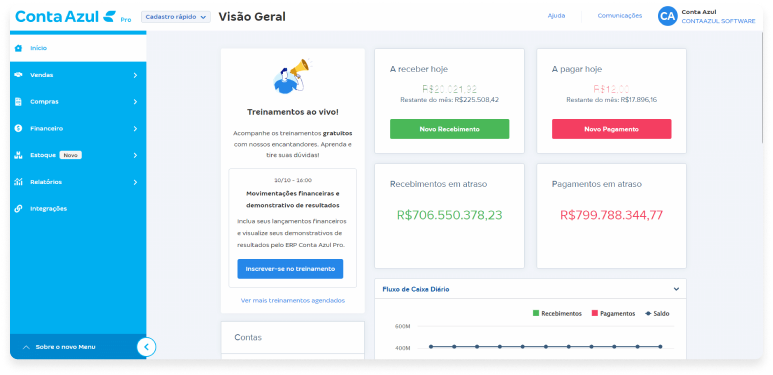
Task: Open the Início menu item
Action: pos(78,48)
